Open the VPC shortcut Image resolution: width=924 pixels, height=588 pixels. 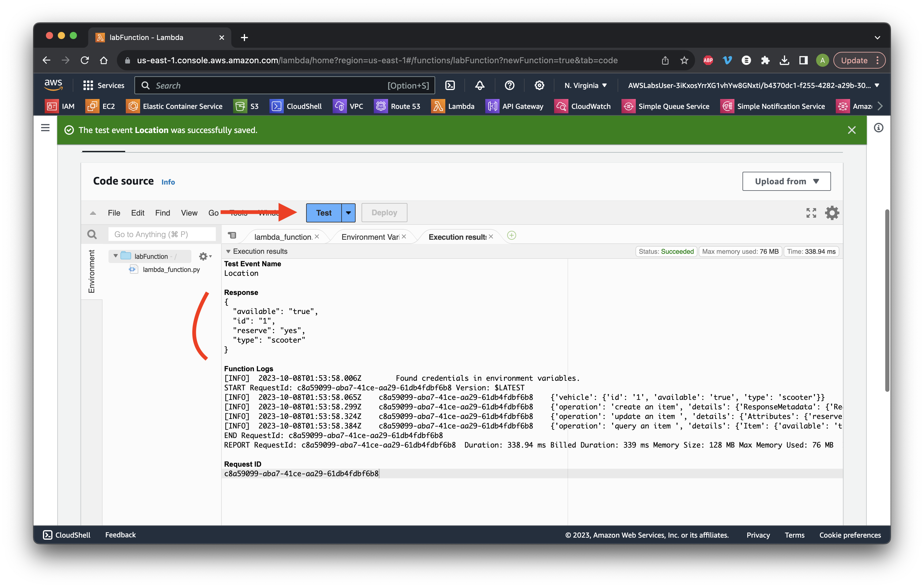click(348, 106)
